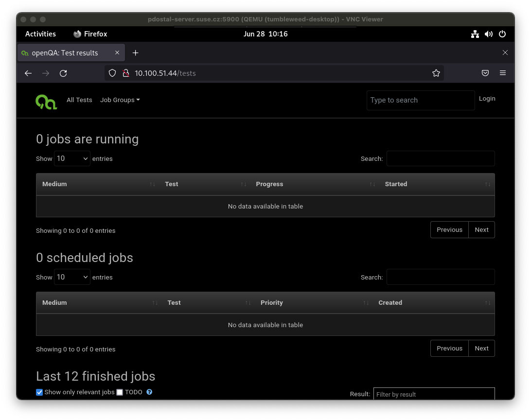Click the power icon in top bar
Image resolution: width=531 pixels, height=420 pixels.
[502, 34]
